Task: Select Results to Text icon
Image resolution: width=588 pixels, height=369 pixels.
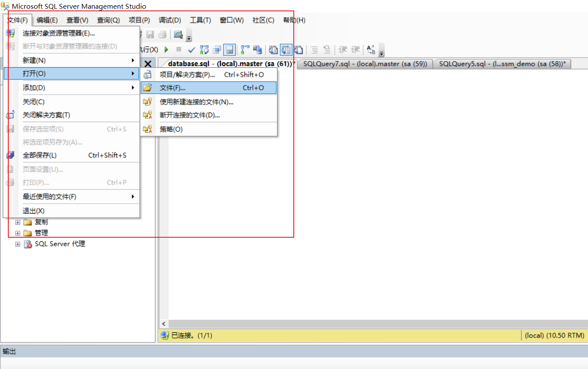Action: tap(273, 50)
